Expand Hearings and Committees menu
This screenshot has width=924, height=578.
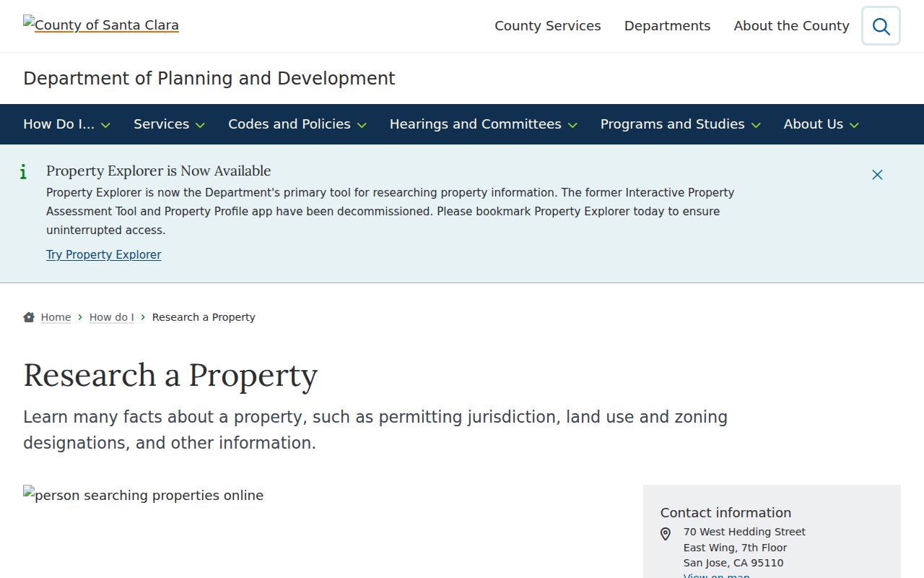click(484, 124)
